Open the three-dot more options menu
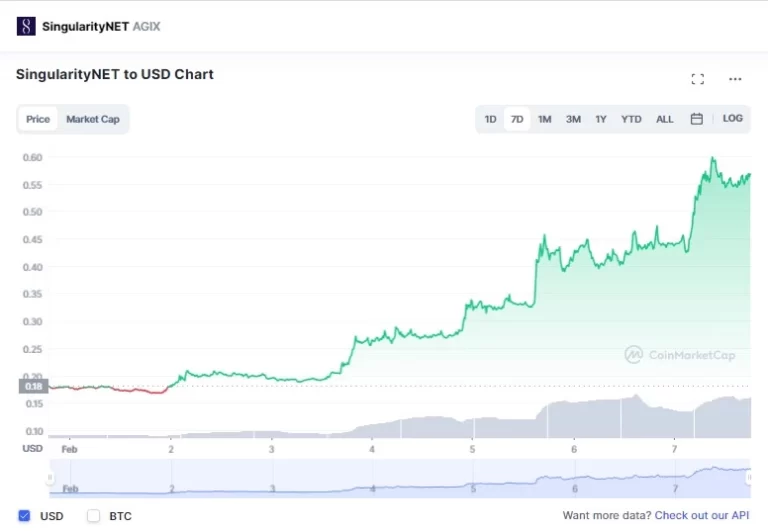Image resolution: width=768 pixels, height=531 pixels. (735, 79)
